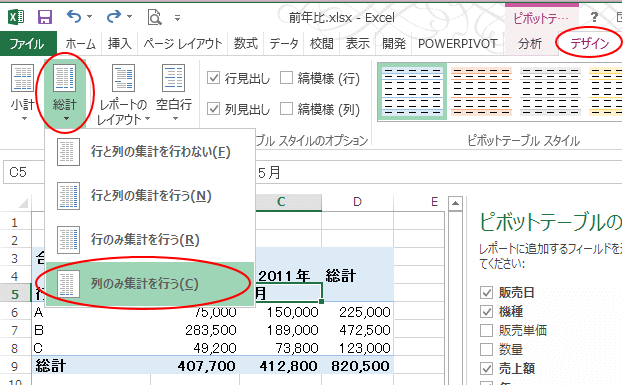623x385 pixels.
Task: Open the ファイル tab
Action: [x=28, y=43]
